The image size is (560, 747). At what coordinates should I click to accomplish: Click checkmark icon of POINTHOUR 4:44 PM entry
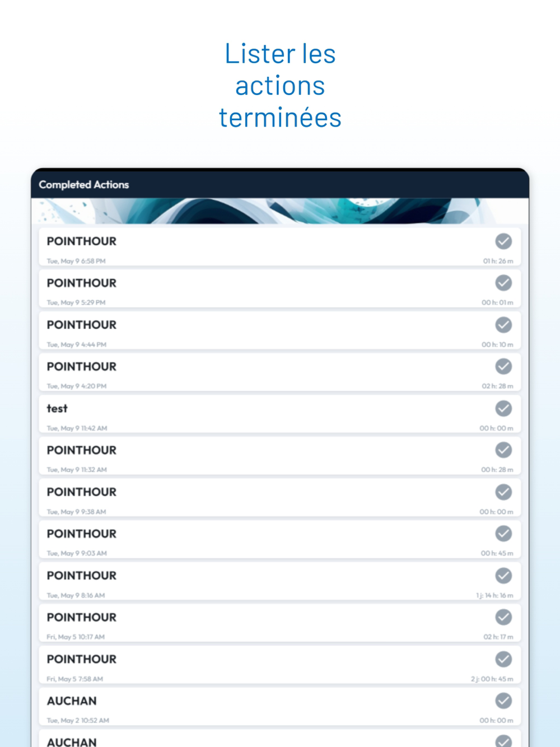pyautogui.click(x=503, y=325)
